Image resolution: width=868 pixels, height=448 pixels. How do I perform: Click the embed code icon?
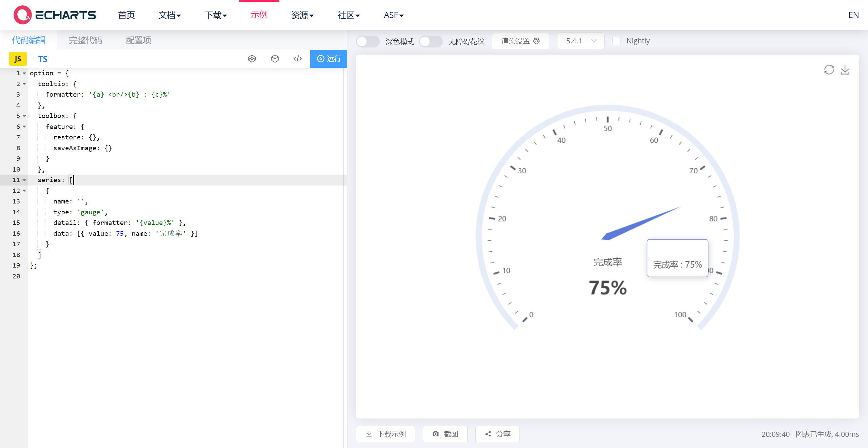[x=297, y=59]
